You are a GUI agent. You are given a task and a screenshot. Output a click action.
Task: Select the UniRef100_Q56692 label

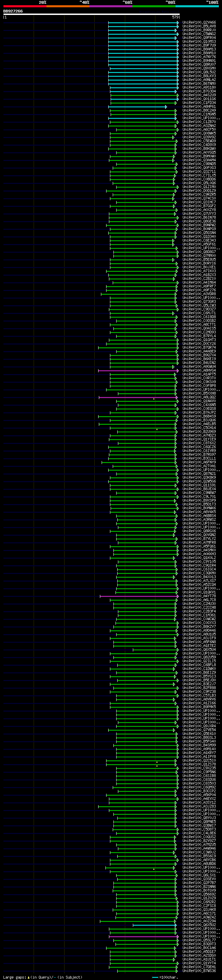point(199,894)
